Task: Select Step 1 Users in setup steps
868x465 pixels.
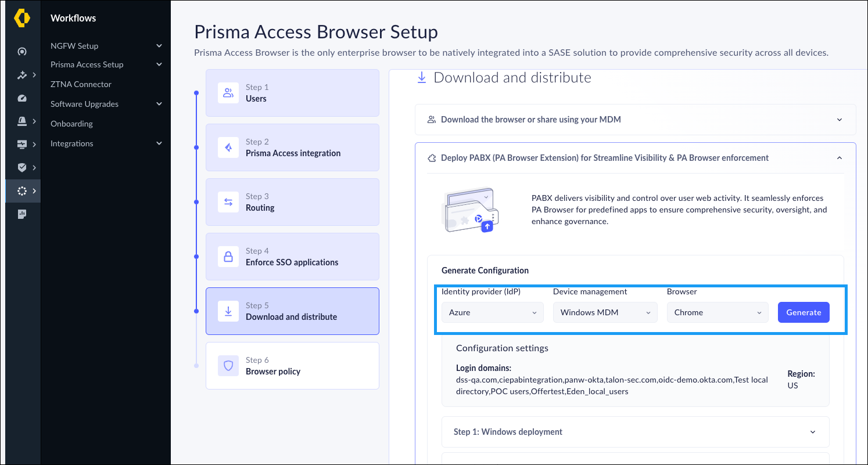Action: click(292, 93)
